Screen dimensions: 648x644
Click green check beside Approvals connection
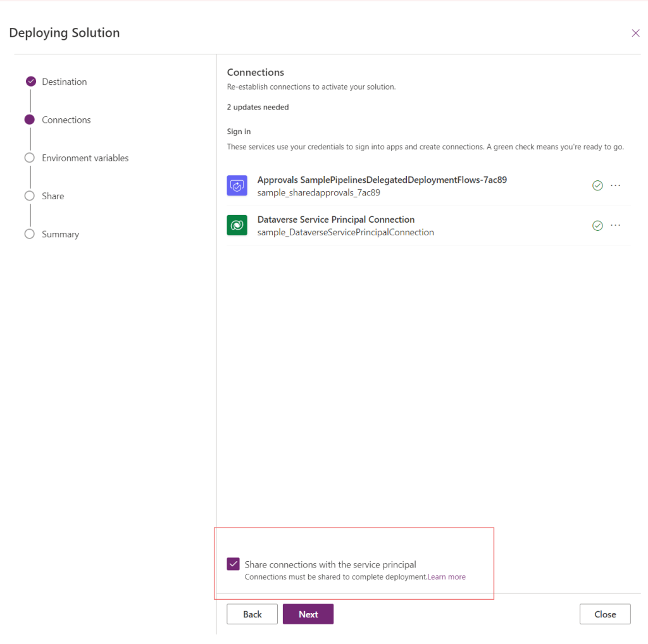[597, 186]
